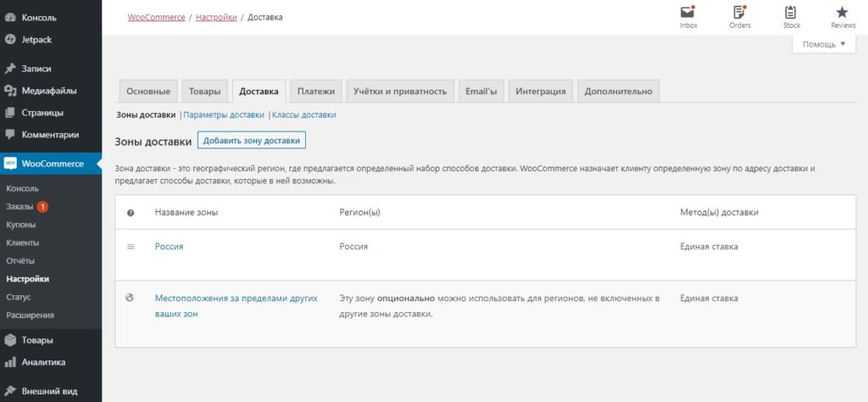Click the Внешний вид brush icon

click(x=9, y=391)
